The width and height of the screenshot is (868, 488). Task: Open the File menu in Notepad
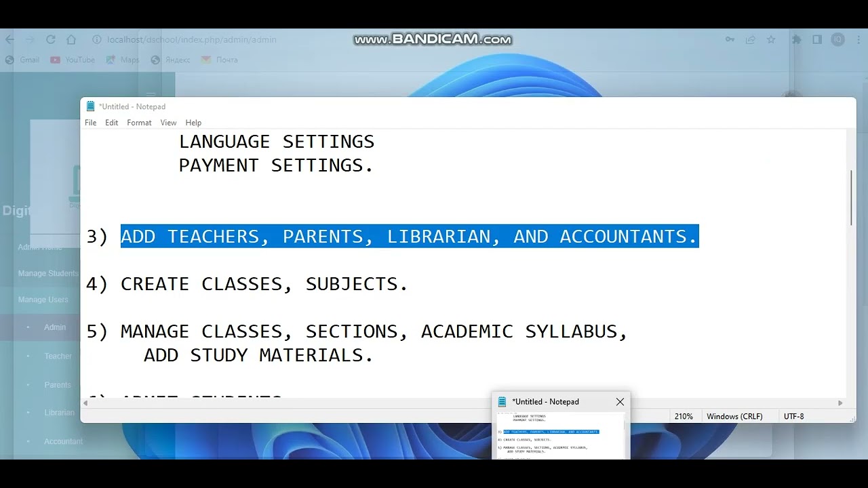point(90,123)
